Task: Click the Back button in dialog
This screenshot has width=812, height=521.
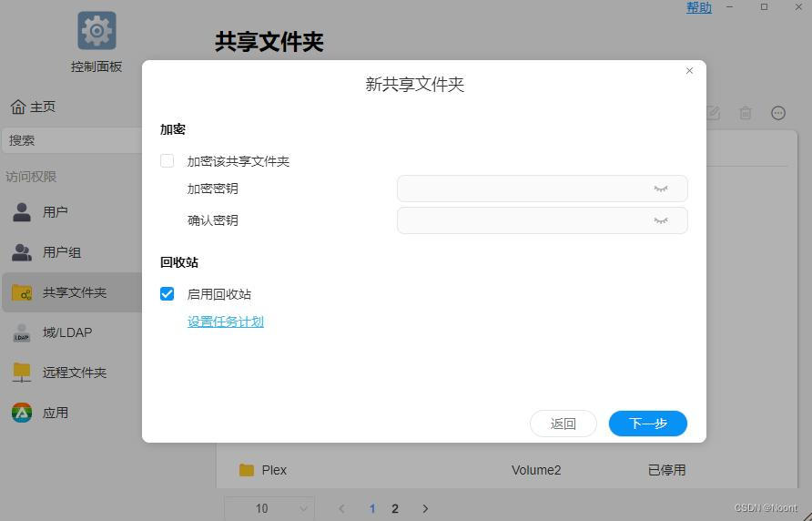Action: [x=563, y=424]
